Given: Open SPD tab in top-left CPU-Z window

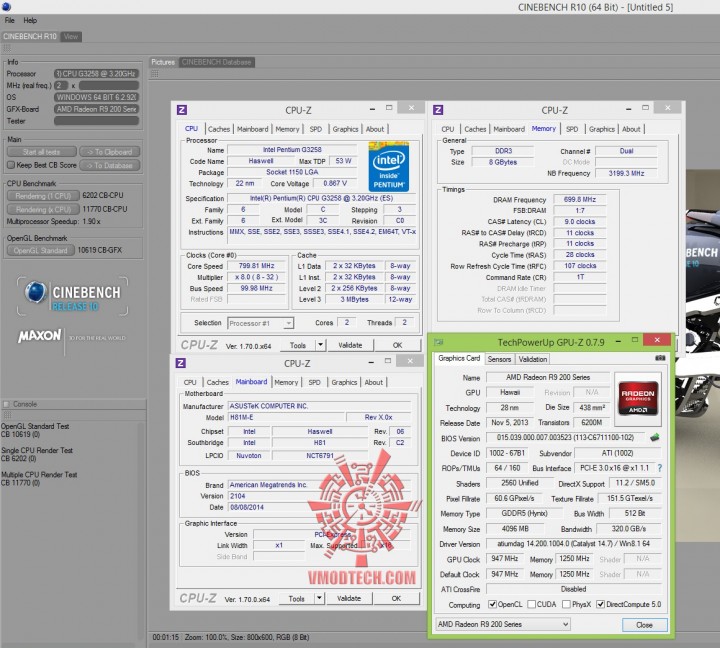Looking at the screenshot, I should 315,129.
